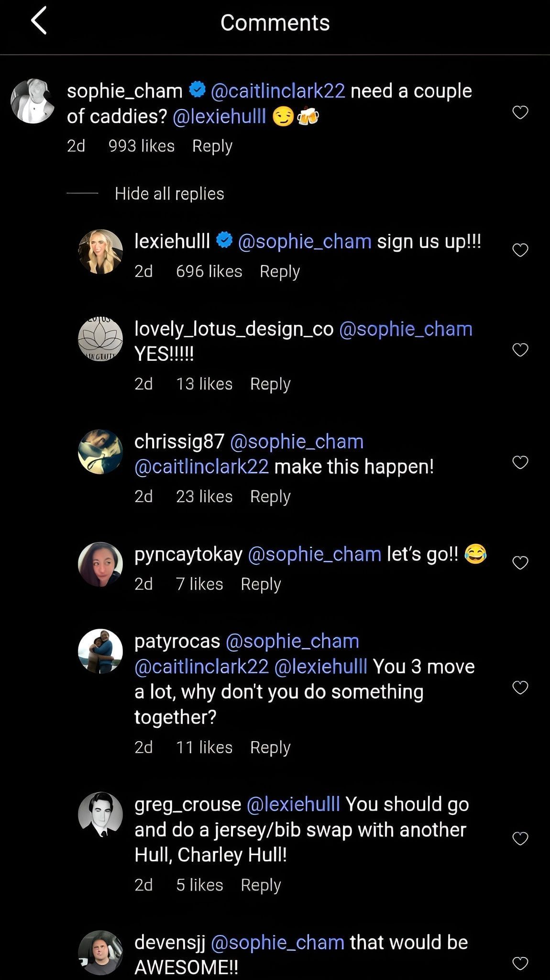This screenshot has width=550, height=980.
Task: Tap the heart on chrissig87's reply
Action: pos(520,462)
